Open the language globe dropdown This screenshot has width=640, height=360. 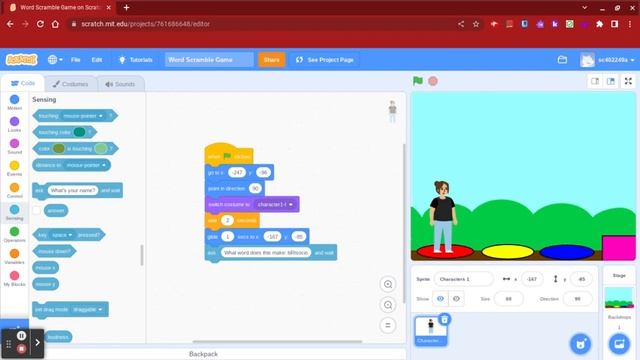55,60
